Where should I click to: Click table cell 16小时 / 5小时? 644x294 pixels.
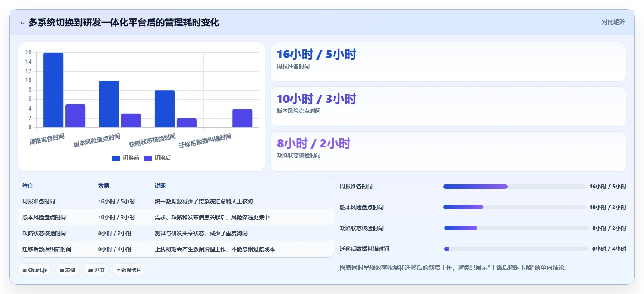tap(116, 201)
